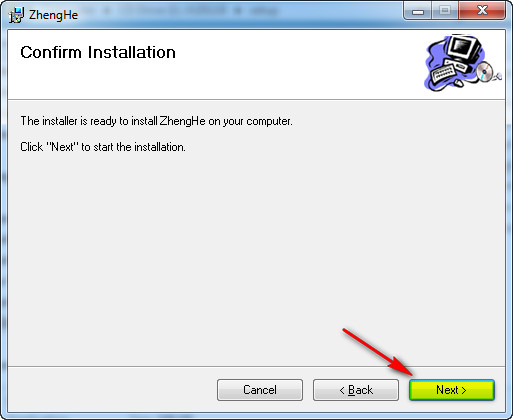This screenshot has width=513, height=420.
Task: Abort setup using the Cancel button
Action: pos(260,390)
